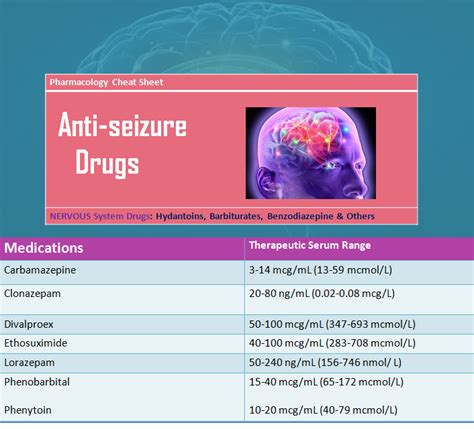Click the 'Pharmacology Cheat Sheet' header text
The height and width of the screenshot is (429, 474).
click(106, 82)
